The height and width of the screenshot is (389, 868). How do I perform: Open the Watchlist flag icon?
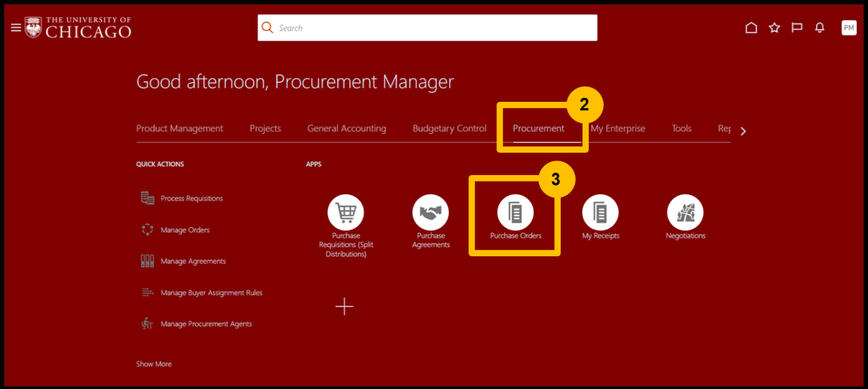(x=797, y=28)
